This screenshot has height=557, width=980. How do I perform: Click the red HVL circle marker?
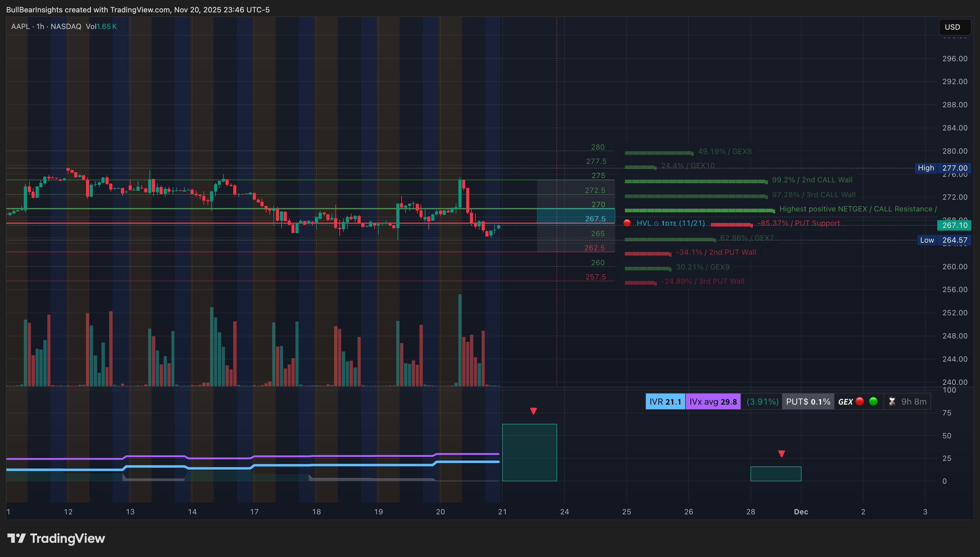coord(627,223)
